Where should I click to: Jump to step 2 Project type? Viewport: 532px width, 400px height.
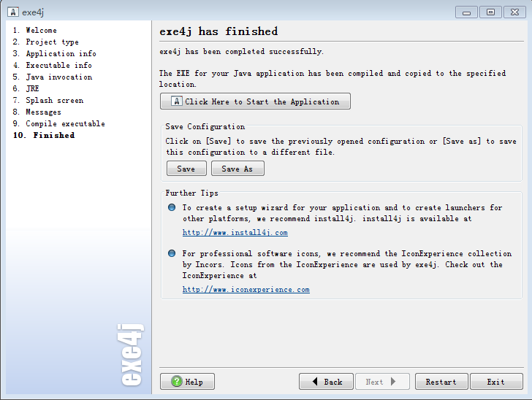coord(46,42)
